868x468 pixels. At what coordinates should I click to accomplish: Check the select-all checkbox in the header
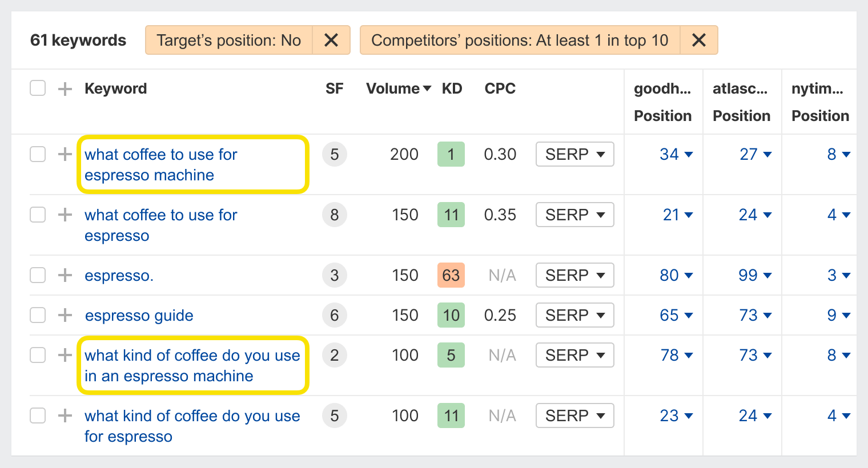coord(37,88)
